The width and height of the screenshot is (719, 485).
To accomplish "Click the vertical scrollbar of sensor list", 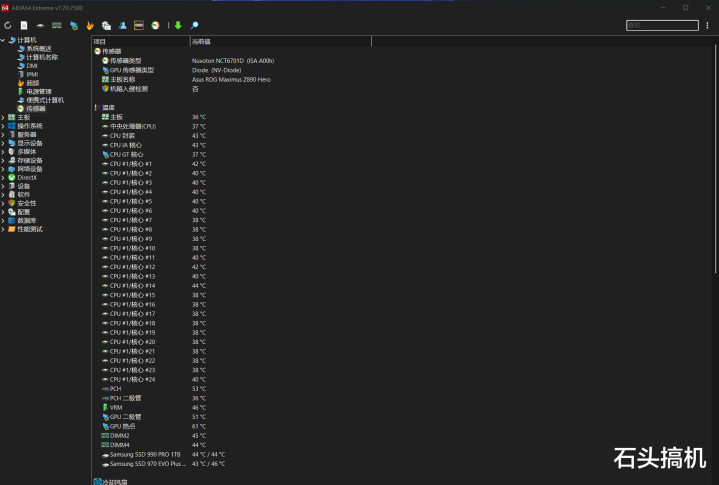I will (715, 160).
